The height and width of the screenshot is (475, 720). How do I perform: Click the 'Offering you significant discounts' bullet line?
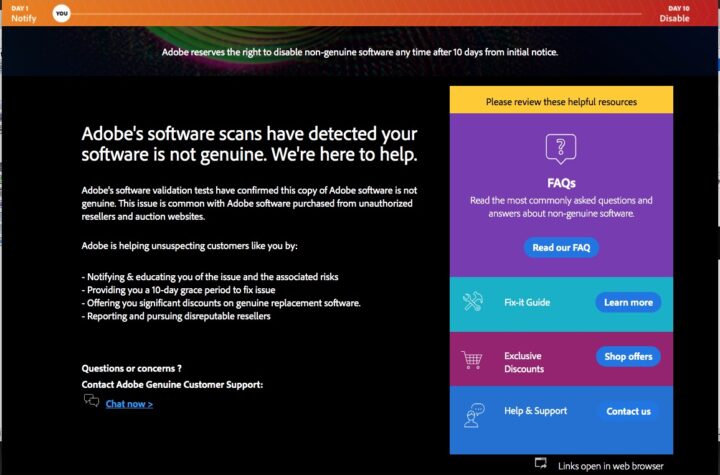click(221, 303)
